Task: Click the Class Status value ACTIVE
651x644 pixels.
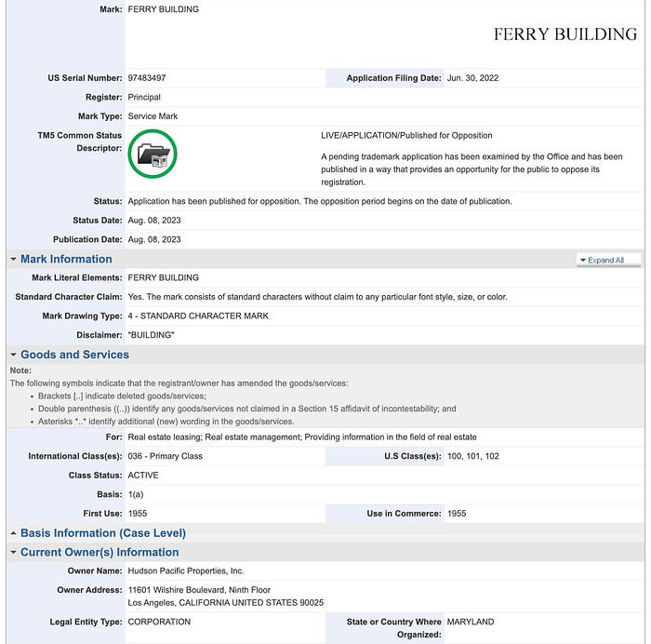Action: point(143,476)
